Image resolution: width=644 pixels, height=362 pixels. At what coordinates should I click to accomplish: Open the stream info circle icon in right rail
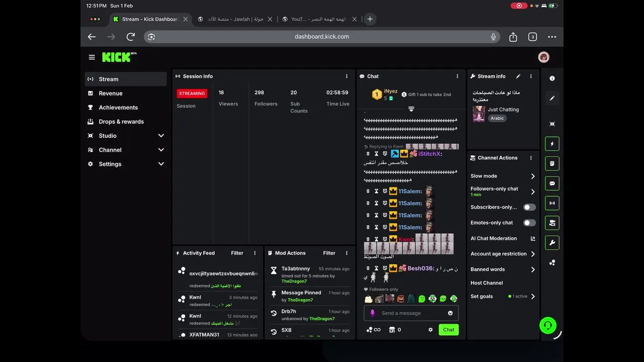point(552,78)
